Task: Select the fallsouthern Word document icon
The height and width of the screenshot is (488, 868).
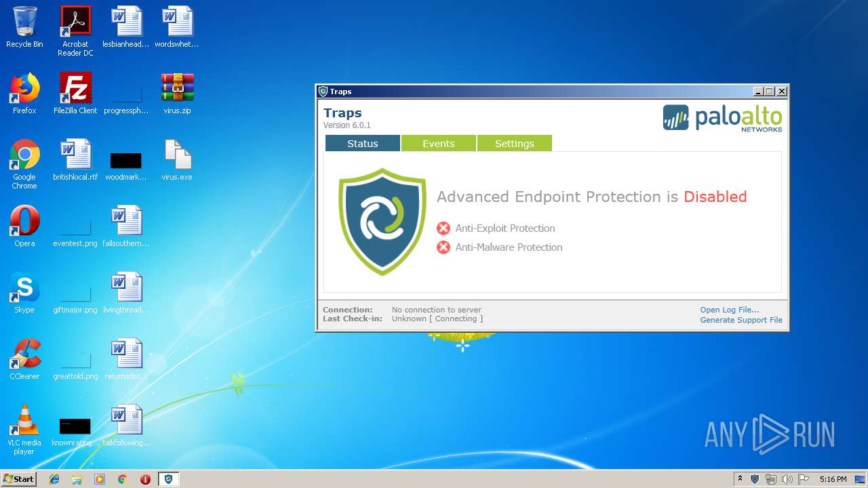Action: coord(126,226)
